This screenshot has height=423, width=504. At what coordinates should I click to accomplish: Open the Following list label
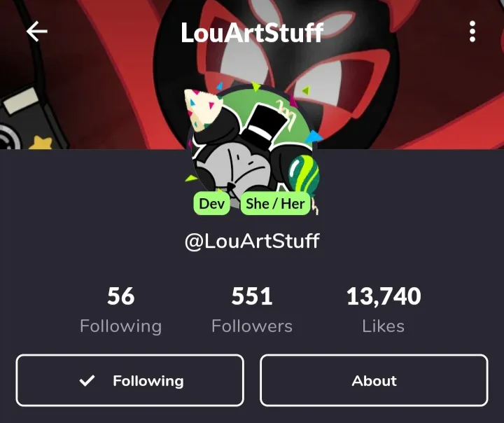coord(121,326)
